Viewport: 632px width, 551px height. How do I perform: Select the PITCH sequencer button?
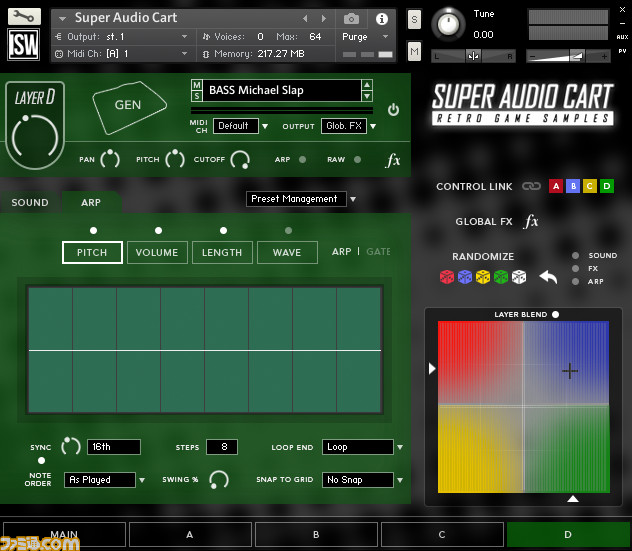point(92,253)
